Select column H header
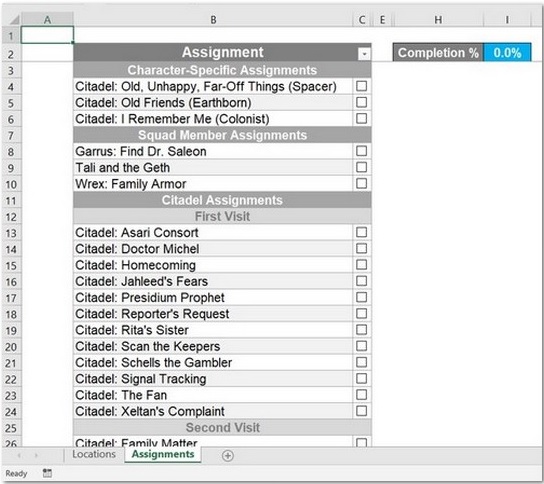This screenshot has height=484, width=544. (438, 20)
